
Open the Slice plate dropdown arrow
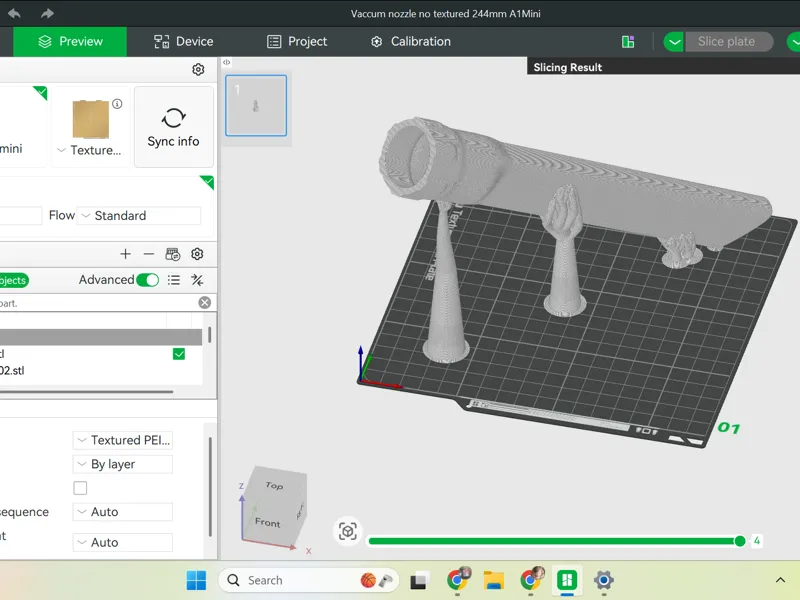pyautogui.click(x=674, y=41)
